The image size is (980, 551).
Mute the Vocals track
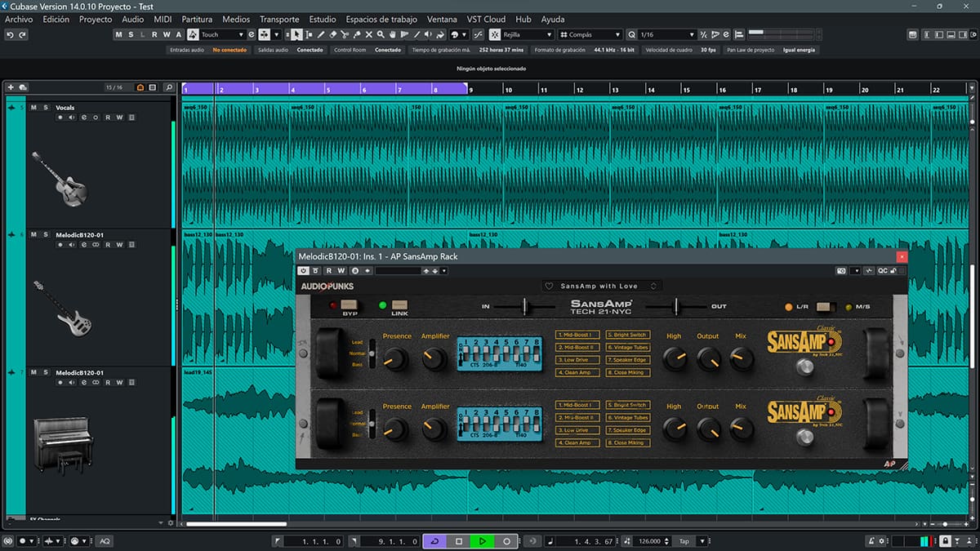pyautogui.click(x=33, y=108)
